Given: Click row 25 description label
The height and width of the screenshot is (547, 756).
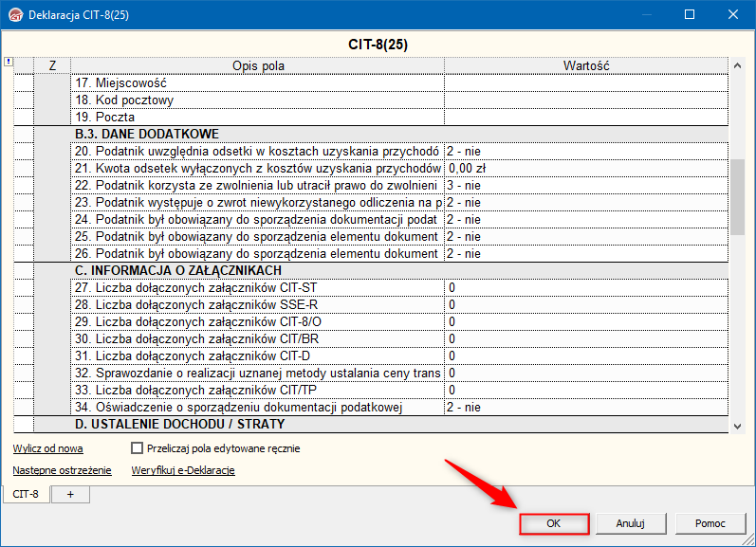Looking at the screenshot, I should tap(257, 237).
